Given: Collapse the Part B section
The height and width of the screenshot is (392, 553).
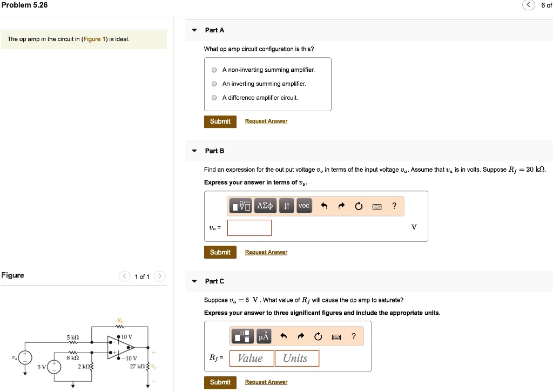Looking at the screenshot, I should point(194,151).
